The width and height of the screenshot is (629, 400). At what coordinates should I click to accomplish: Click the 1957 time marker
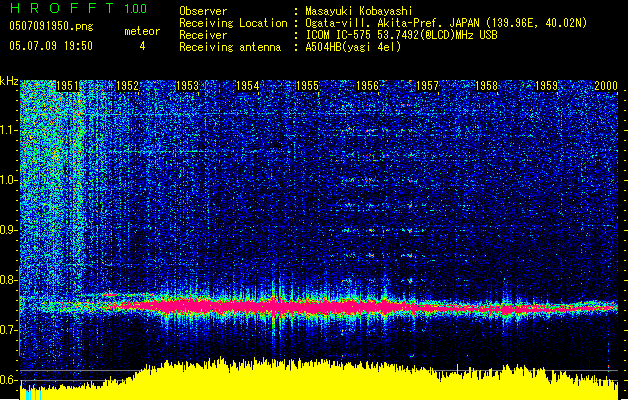[x=427, y=86]
